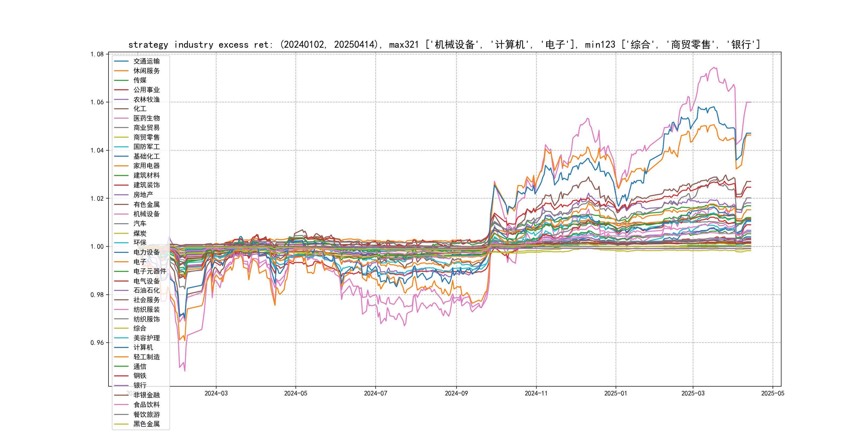Click the chart title text
This screenshot has width=868, height=434.
point(444,44)
